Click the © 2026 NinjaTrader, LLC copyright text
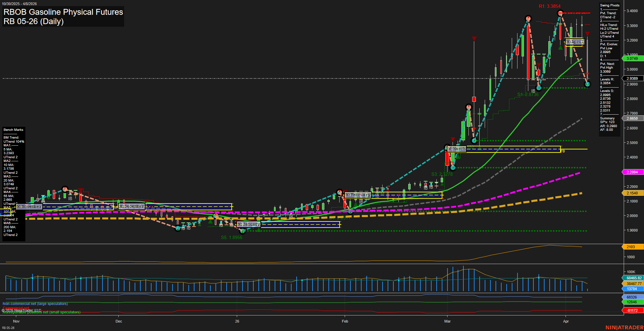The width and height of the screenshot is (644, 331). 22,310
